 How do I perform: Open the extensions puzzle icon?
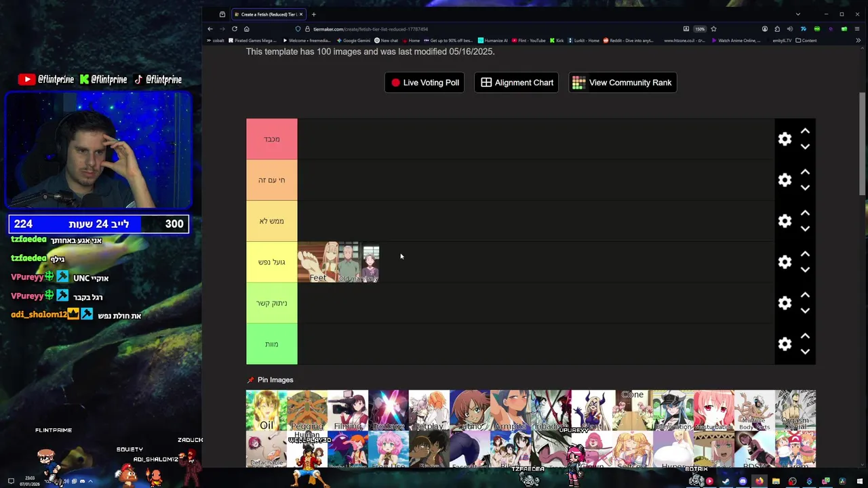pyautogui.click(x=777, y=29)
